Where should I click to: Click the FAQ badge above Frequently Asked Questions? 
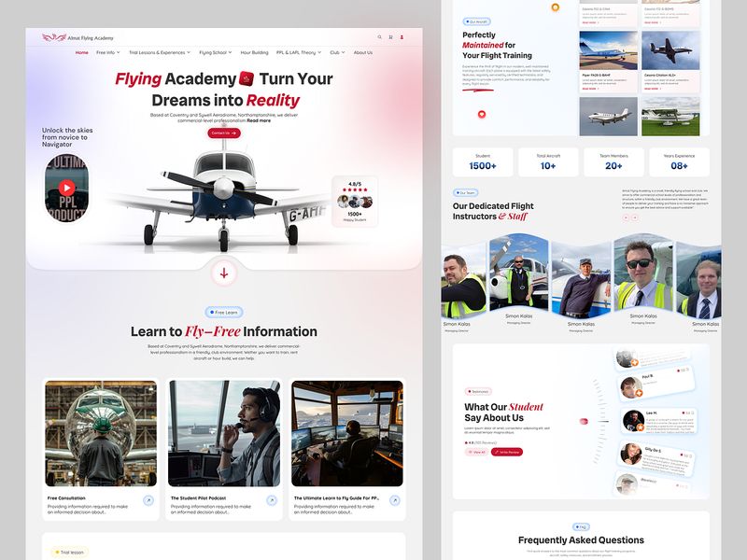pyautogui.click(x=581, y=527)
